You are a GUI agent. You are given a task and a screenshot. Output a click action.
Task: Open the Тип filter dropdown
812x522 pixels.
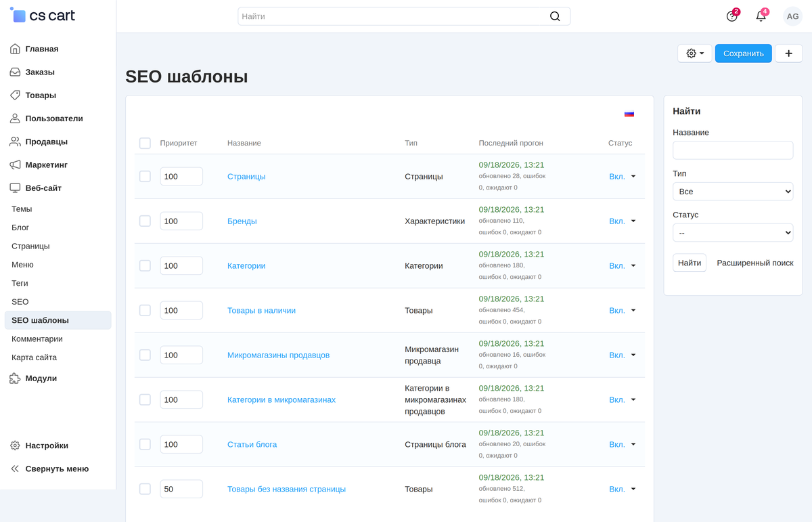pos(733,192)
